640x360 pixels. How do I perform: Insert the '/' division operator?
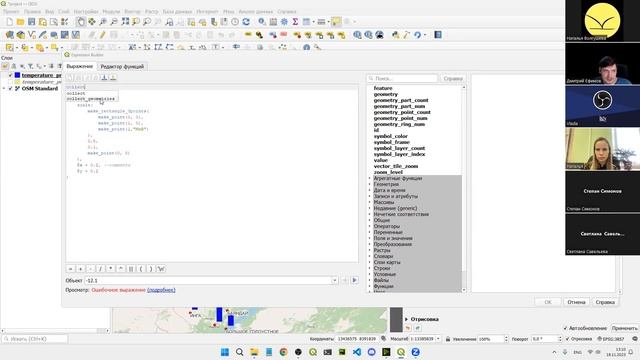click(100, 269)
